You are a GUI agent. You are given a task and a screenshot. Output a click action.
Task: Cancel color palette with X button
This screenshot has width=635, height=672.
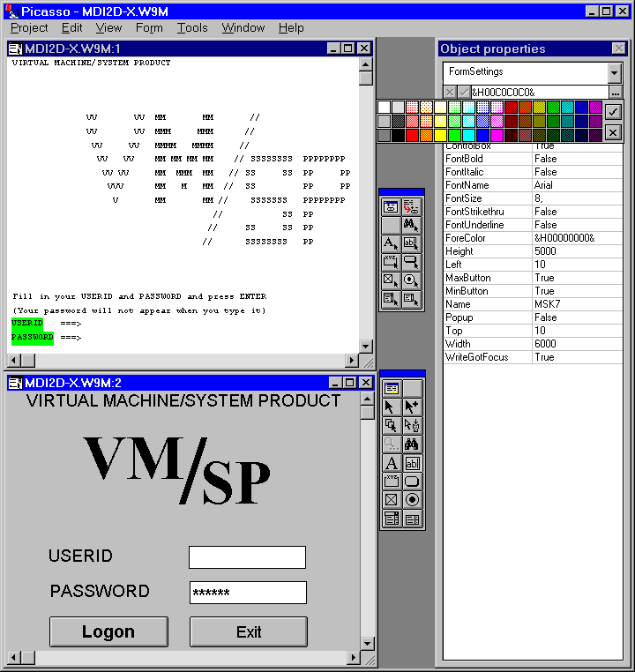tap(613, 132)
